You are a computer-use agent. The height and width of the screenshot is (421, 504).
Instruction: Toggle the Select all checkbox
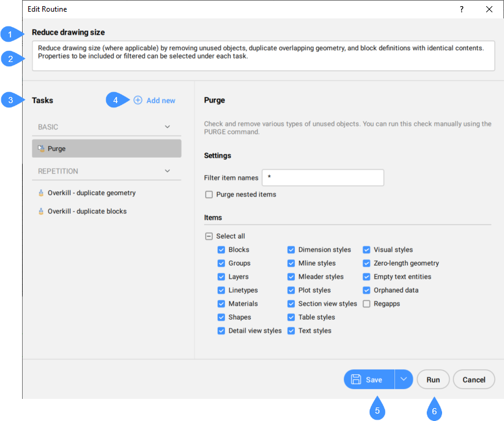[x=209, y=236]
